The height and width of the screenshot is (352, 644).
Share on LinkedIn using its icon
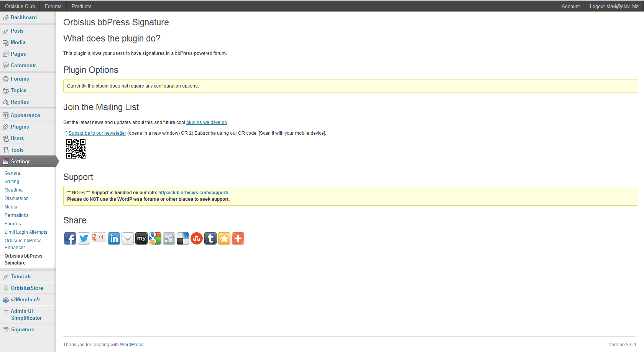pos(114,238)
